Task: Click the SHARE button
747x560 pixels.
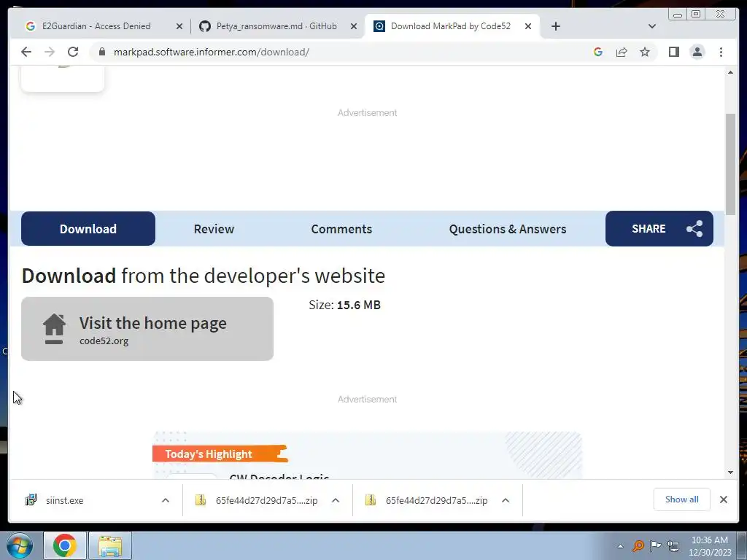Action: (659, 228)
